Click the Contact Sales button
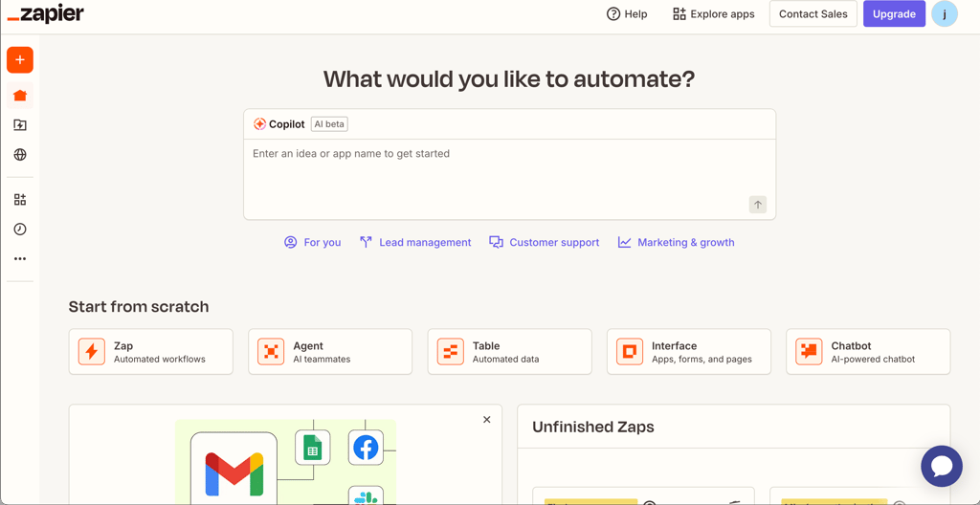 coord(813,13)
